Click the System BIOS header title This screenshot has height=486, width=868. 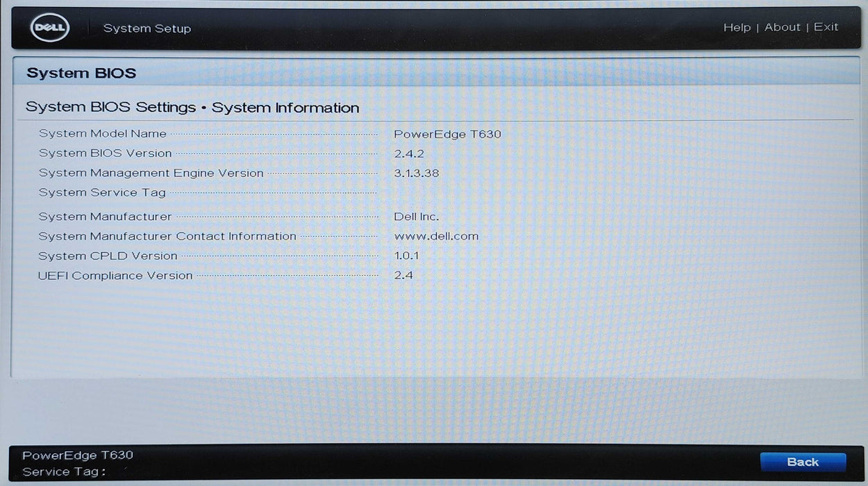tap(81, 73)
